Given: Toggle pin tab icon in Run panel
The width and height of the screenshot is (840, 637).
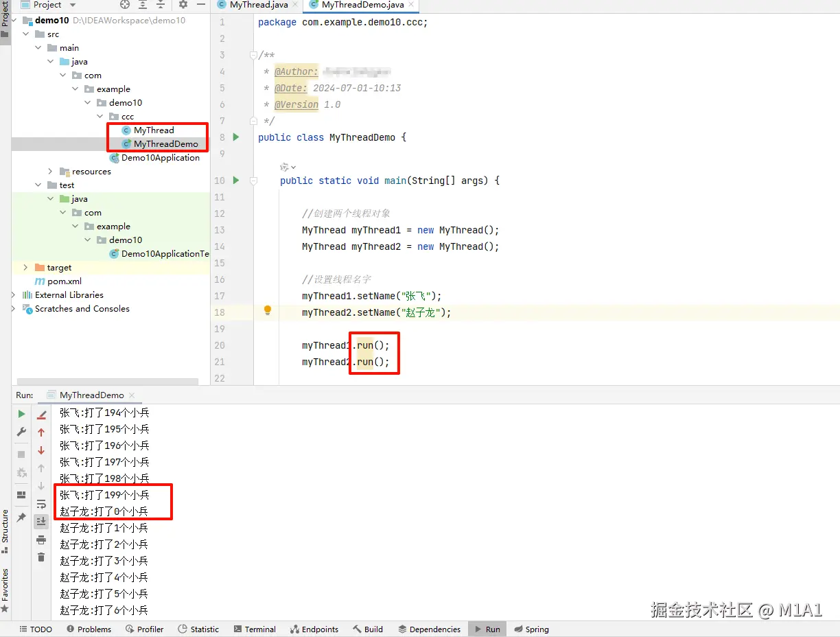Looking at the screenshot, I should pos(21,518).
